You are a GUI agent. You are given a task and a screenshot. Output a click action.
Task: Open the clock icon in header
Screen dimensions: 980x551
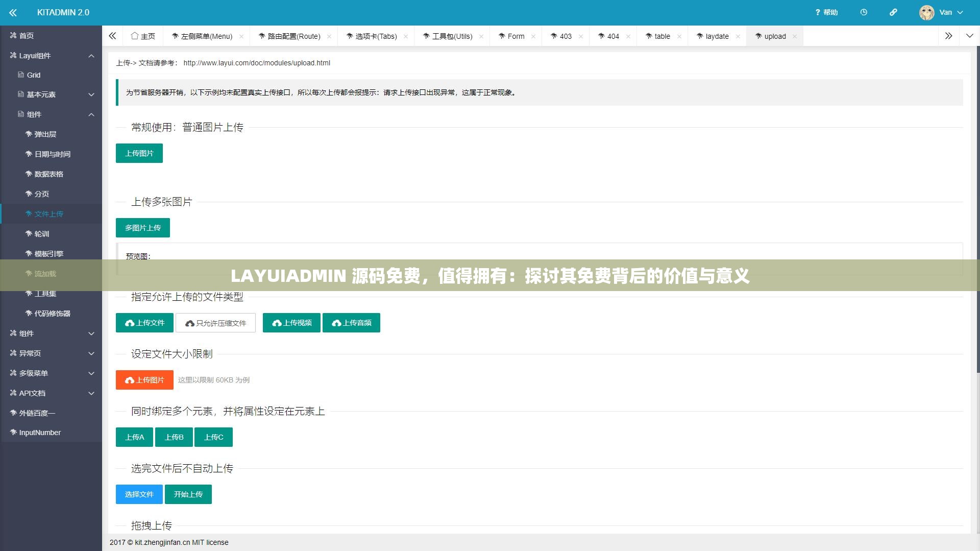point(864,12)
